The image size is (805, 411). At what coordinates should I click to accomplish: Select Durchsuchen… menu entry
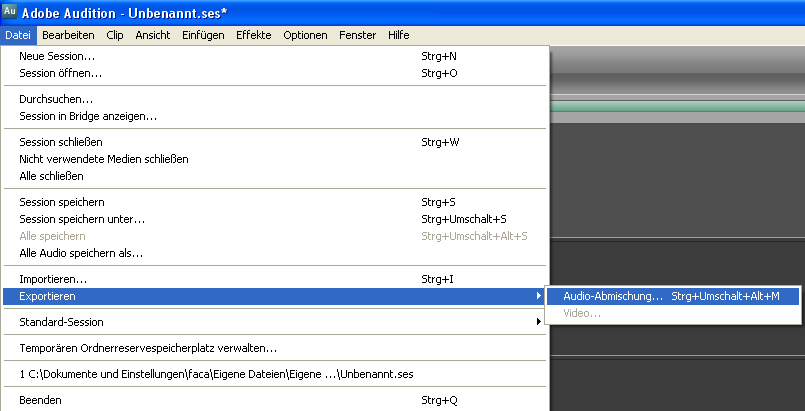point(275,100)
